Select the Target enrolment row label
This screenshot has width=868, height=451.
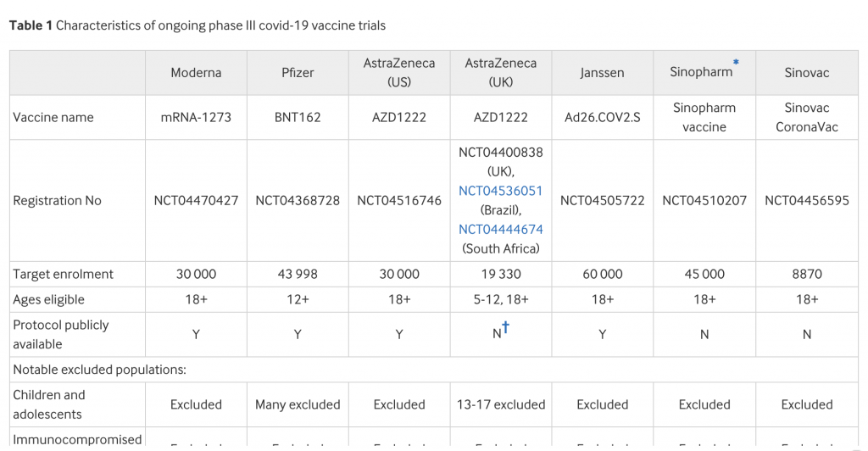[63, 274]
